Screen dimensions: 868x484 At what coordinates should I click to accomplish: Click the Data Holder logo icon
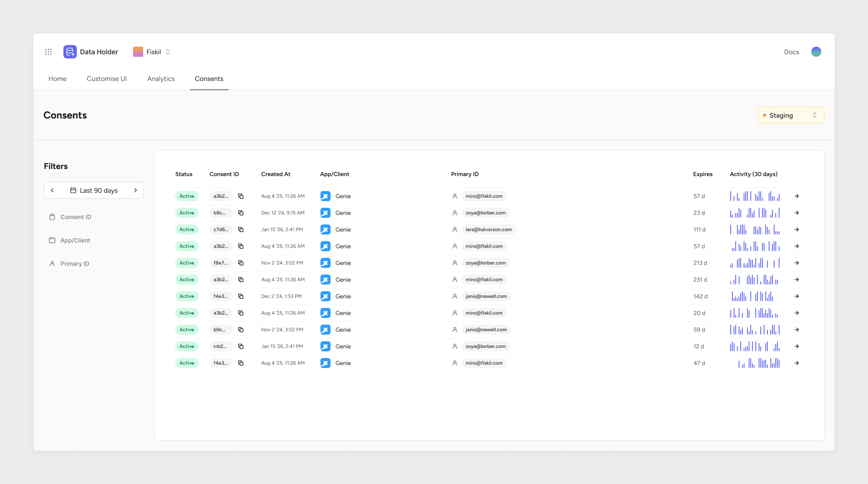[70, 52]
